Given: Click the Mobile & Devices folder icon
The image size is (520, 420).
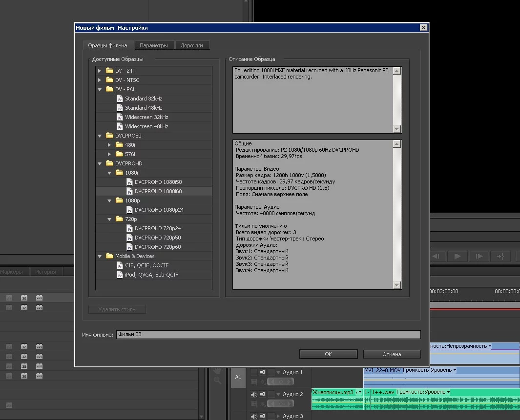Looking at the screenshot, I should click(109, 256).
